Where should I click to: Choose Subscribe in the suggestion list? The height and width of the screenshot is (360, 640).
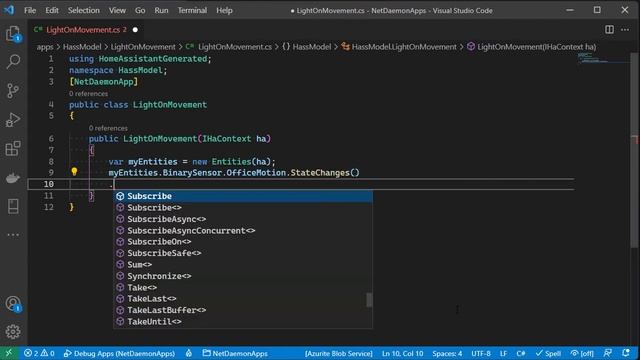243,196
